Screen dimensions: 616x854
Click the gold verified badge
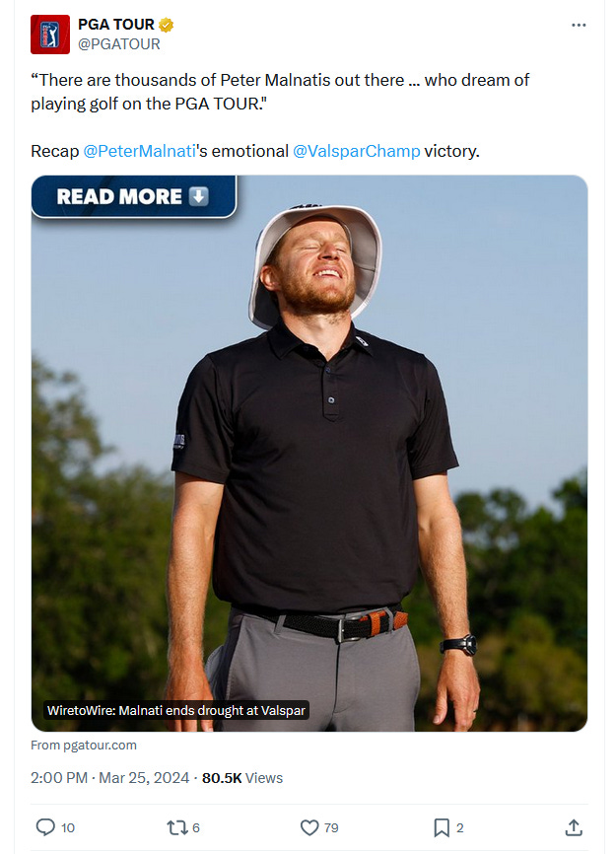point(166,25)
